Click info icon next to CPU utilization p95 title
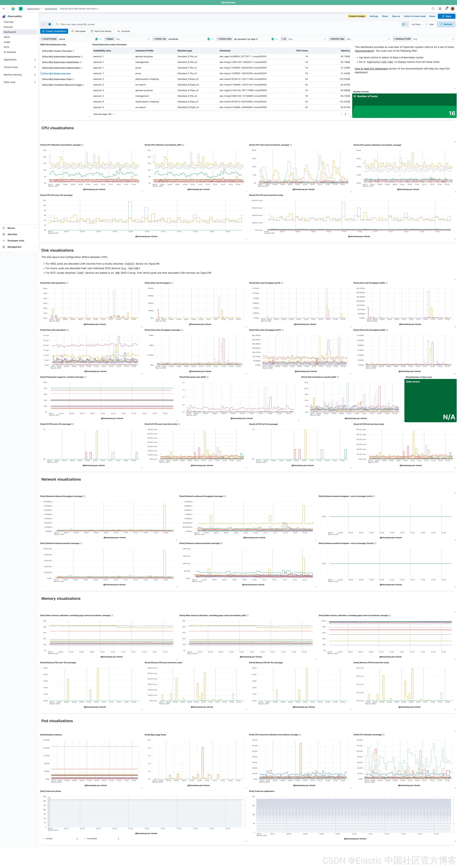457x868 pixels. [x=183, y=145]
